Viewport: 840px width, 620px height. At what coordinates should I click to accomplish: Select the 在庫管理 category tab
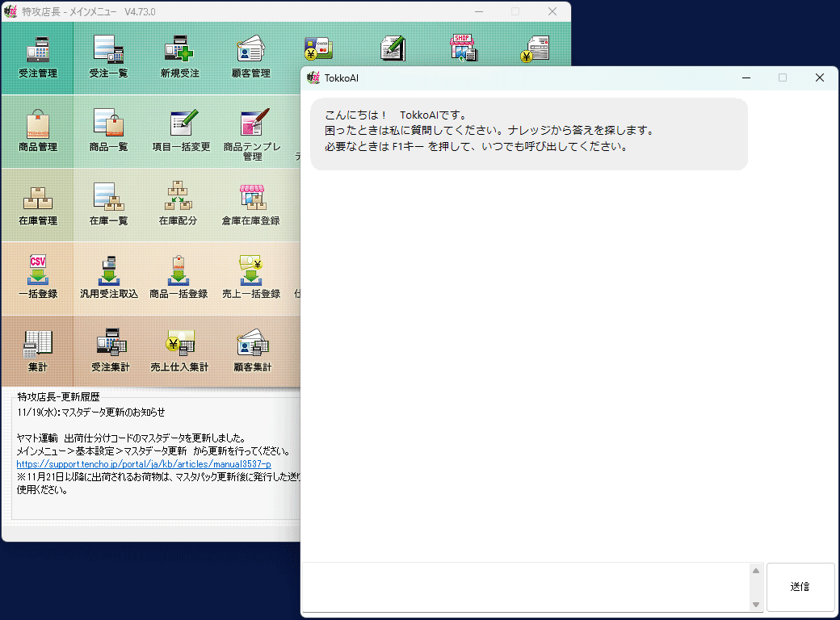pos(38,204)
